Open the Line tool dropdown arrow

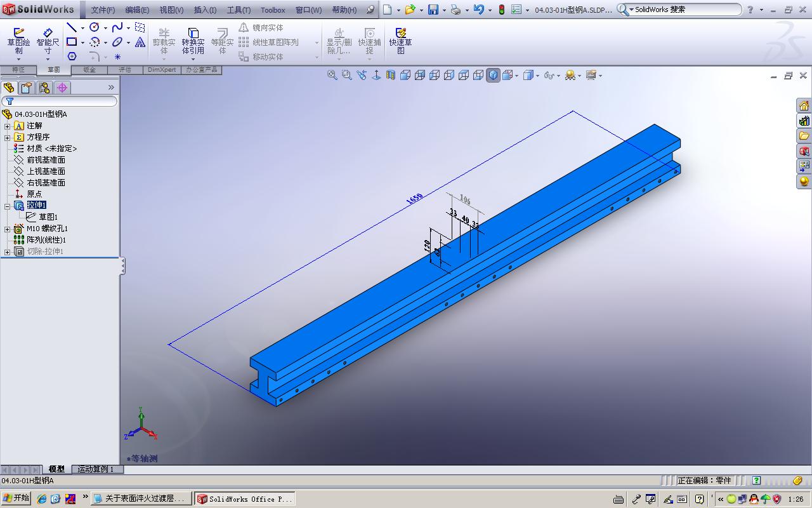pyautogui.click(x=82, y=28)
